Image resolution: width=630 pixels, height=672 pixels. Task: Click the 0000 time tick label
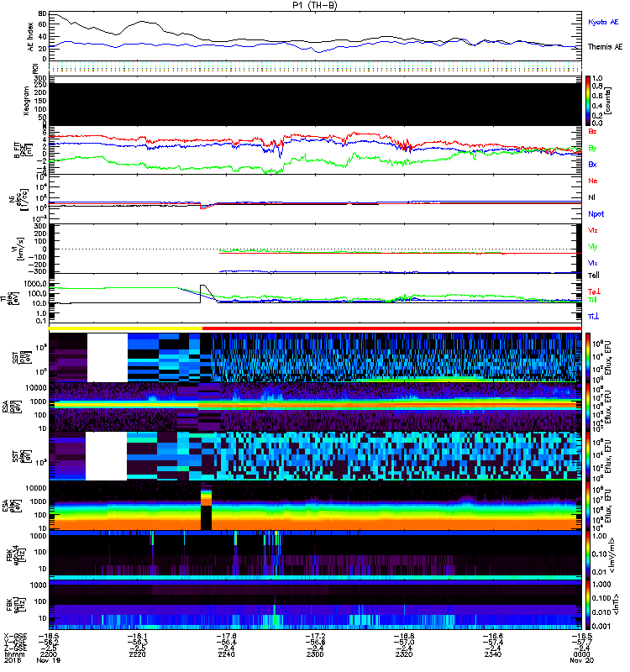coord(581,654)
